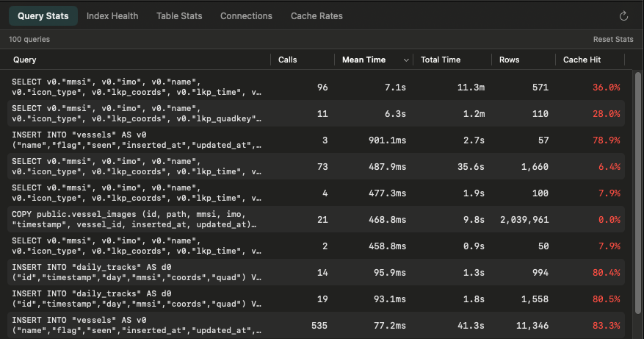The image size is (644, 339).
Task: Click the 6.3s mean time value
Action: pos(395,113)
